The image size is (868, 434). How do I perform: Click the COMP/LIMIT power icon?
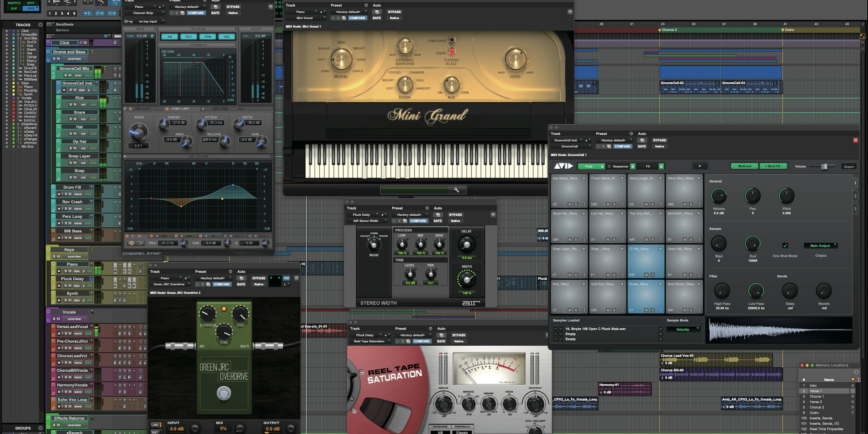[167, 109]
